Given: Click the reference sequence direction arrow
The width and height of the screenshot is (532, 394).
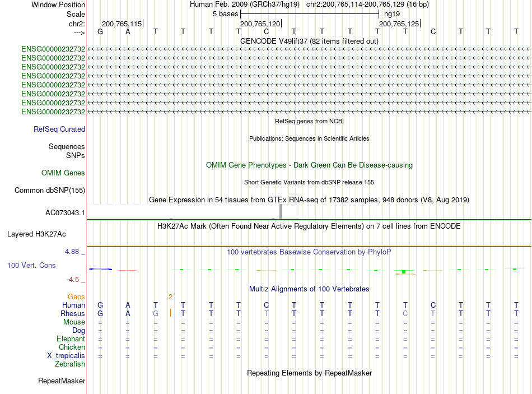Looking at the screenshot, I should (80, 33).
